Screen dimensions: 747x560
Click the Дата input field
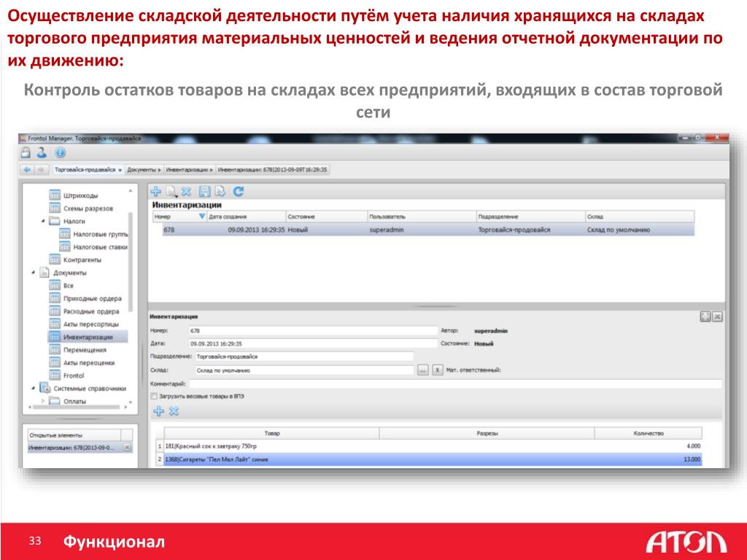[x=313, y=343]
